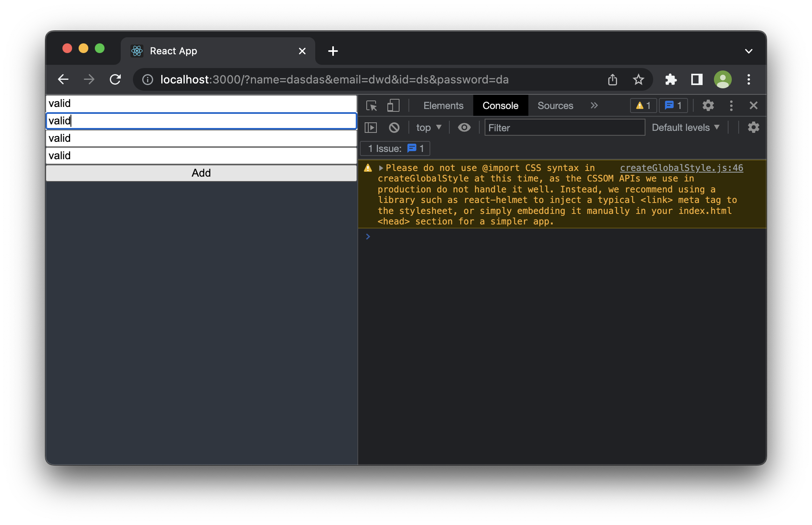
Task: Switch to the Elements tab
Action: pos(443,105)
